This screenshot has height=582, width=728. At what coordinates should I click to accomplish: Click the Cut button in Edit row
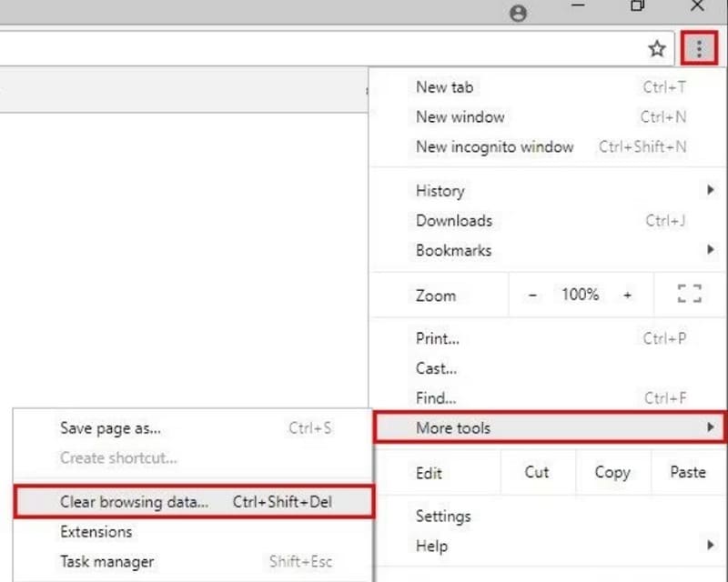coord(537,472)
